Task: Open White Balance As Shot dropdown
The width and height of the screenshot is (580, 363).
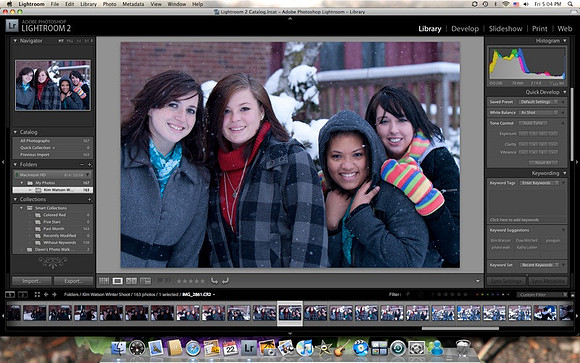Action: click(539, 112)
